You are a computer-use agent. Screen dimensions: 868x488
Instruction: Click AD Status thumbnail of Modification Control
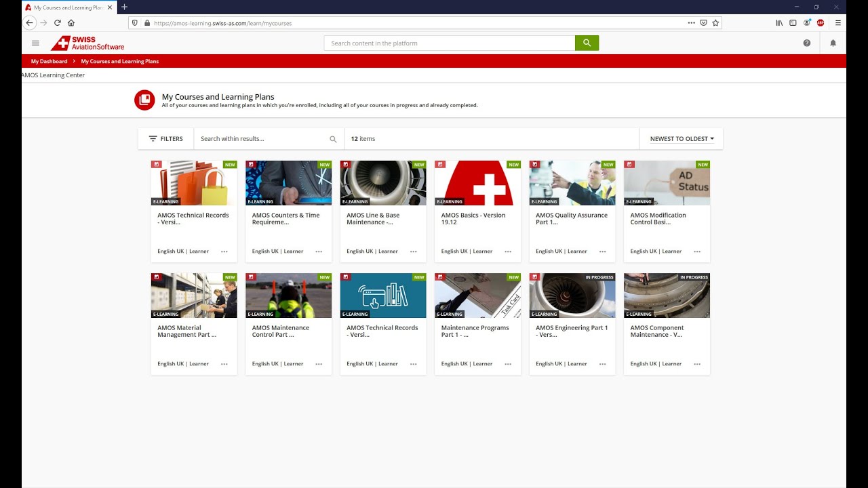(667, 183)
